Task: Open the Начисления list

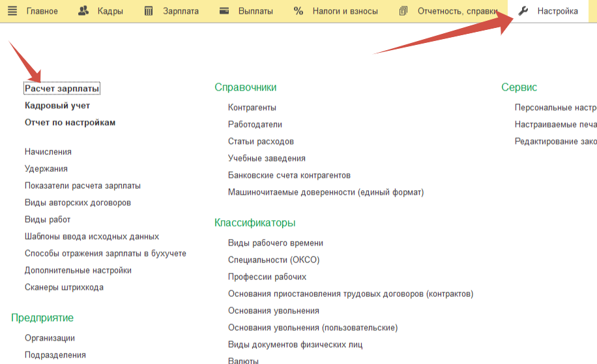Action: pyautogui.click(x=48, y=152)
